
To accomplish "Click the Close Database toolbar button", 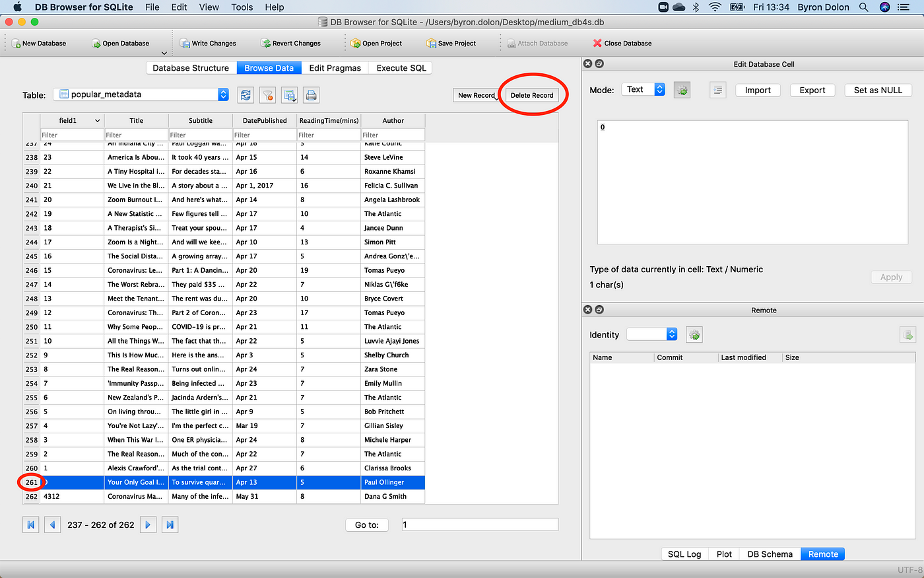I will pos(622,43).
